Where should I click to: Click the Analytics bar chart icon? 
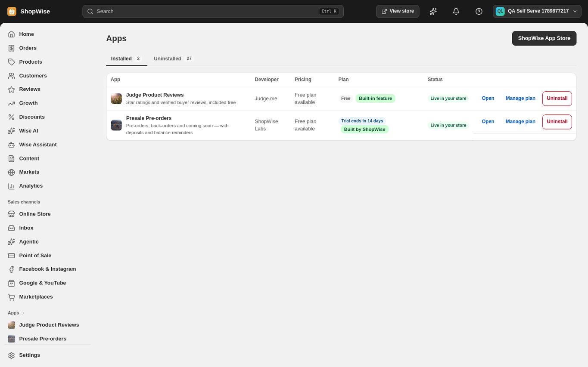click(x=12, y=186)
